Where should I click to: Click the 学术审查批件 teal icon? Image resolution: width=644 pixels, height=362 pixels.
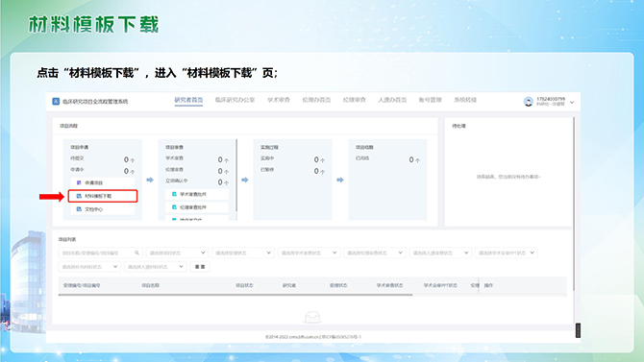(174, 194)
